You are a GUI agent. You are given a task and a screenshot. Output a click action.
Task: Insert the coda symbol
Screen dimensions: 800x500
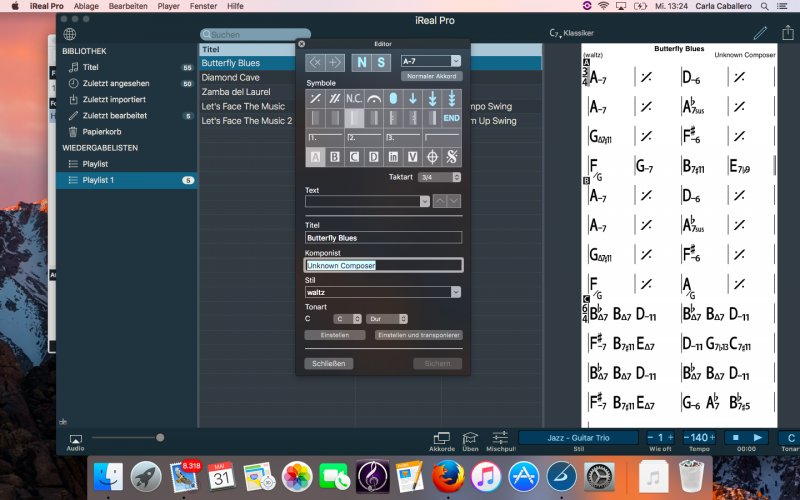point(432,156)
